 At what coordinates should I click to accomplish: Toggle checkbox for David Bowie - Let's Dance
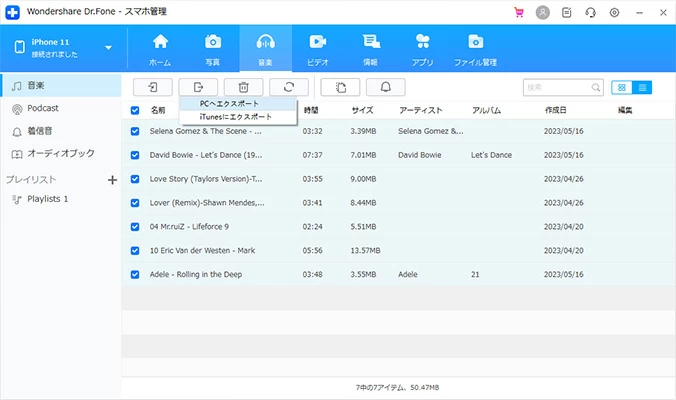(135, 155)
